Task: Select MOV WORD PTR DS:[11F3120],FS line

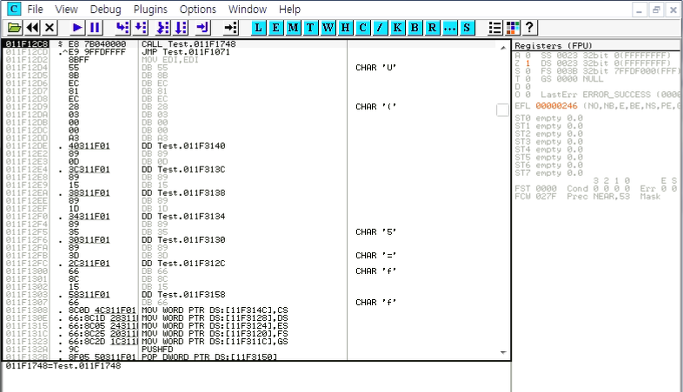Action: 215,334
